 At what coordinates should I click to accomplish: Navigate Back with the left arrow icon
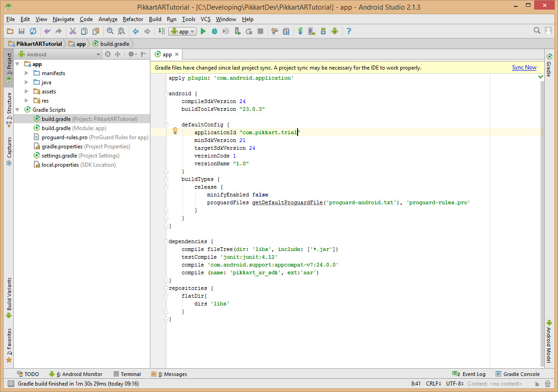[x=136, y=31]
